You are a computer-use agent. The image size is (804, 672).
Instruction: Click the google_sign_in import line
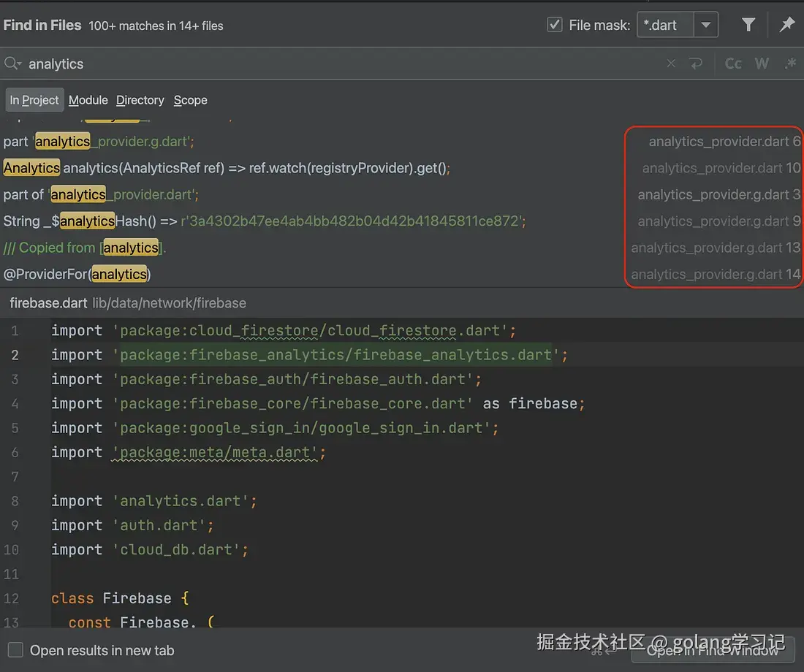tap(275, 428)
